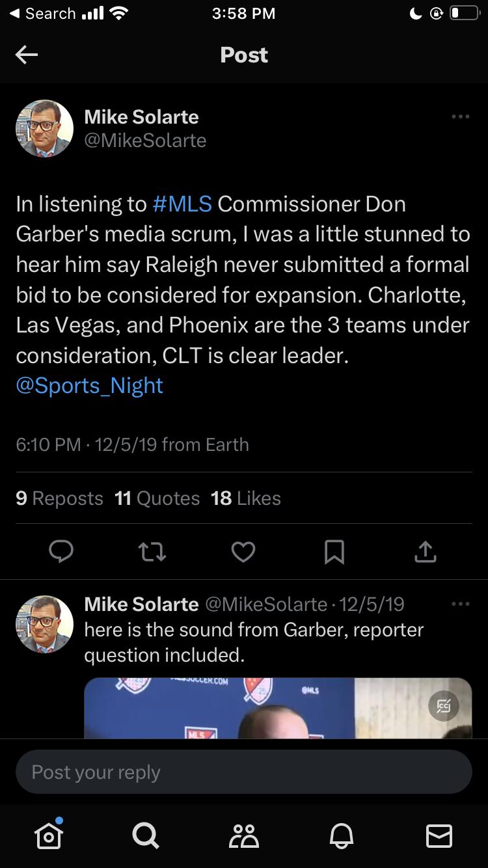
Task: Go to Home feed icon
Action: (x=49, y=835)
